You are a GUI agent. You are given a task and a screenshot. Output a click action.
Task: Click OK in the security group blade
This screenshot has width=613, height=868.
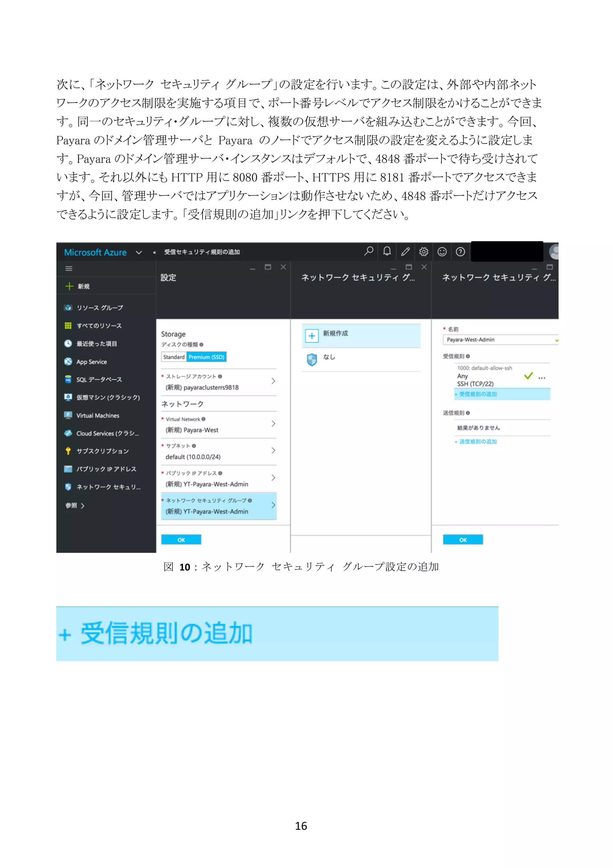coord(463,539)
